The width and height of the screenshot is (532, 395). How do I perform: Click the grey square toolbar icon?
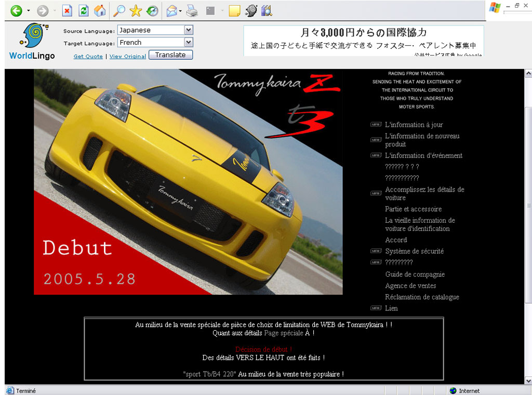210,11
